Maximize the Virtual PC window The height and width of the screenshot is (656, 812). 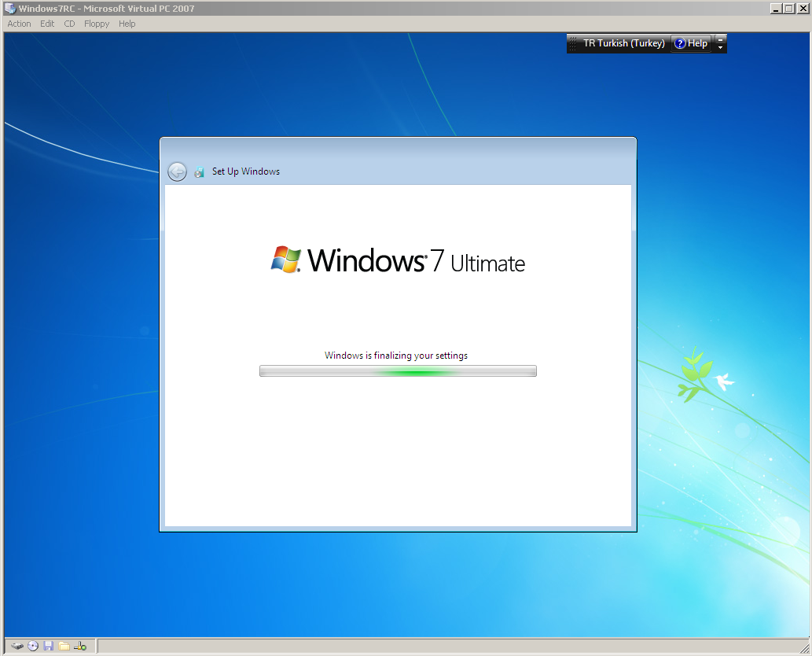click(x=788, y=9)
